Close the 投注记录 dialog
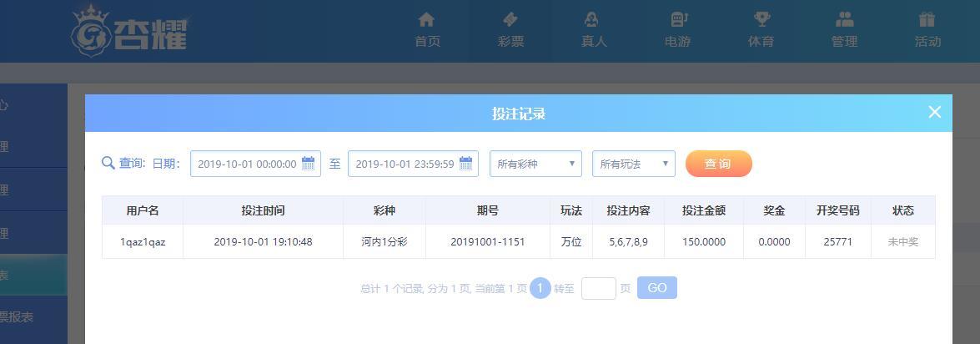Image resolution: width=980 pixels, height=344 pixels. point(934,112)
